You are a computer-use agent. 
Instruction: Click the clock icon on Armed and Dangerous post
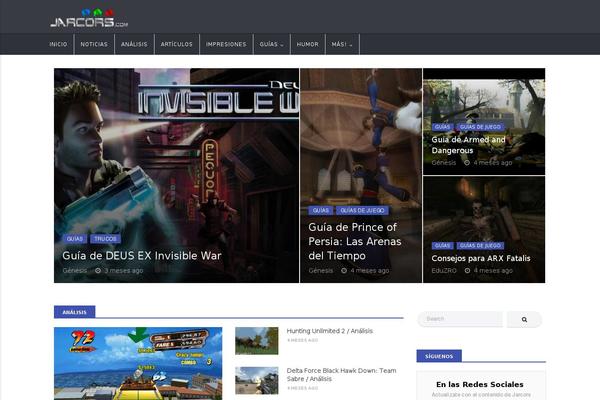point(467,163)
